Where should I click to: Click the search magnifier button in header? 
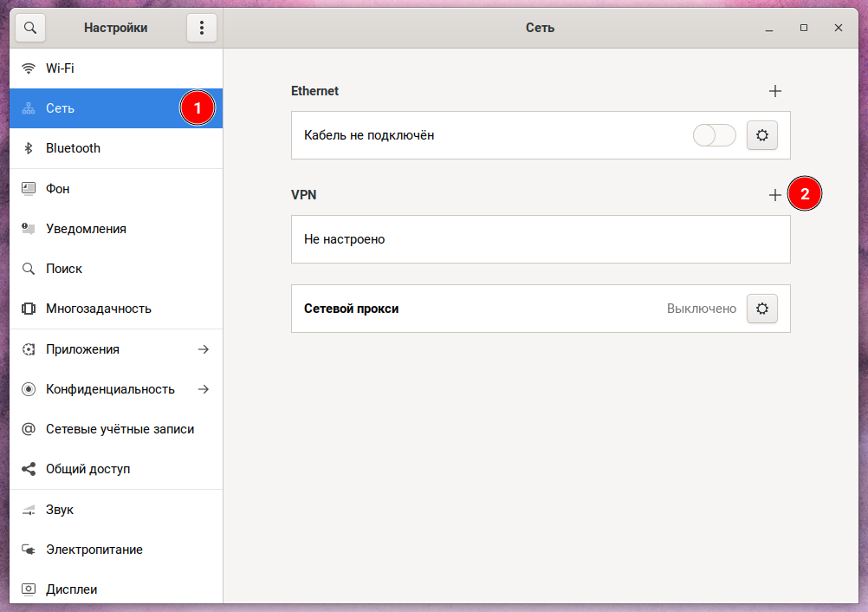[29, 28]
